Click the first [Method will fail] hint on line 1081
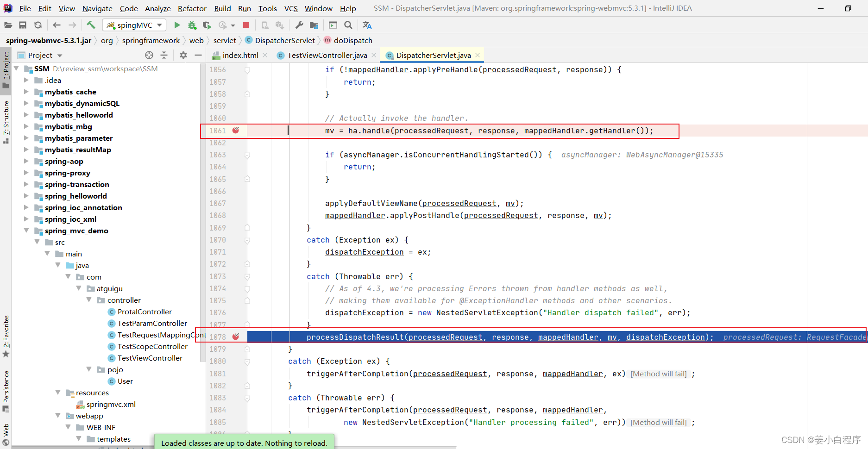This screenshot has height=449, width=868. 659,374
